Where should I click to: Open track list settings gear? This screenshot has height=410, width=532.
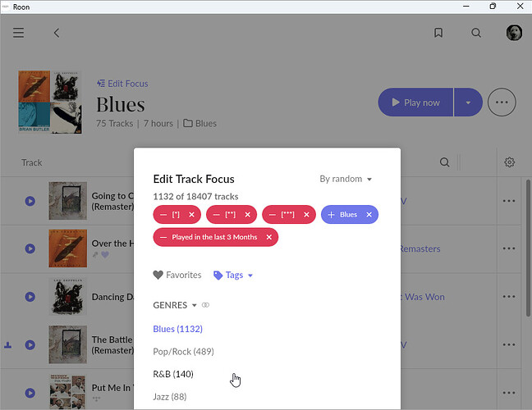pos(509,162)
